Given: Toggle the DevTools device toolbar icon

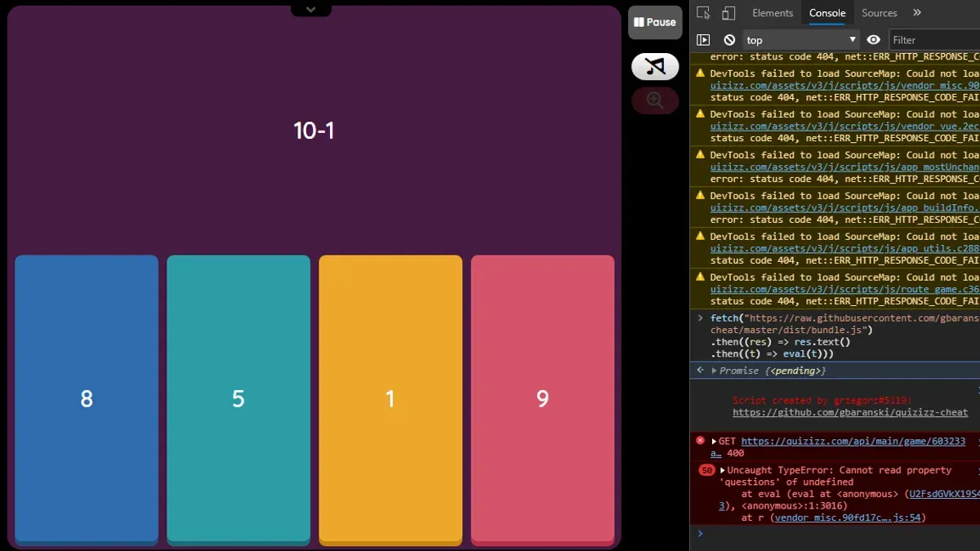Looking at the screenshot, I should pyautogui.click(x=728, y=13).
